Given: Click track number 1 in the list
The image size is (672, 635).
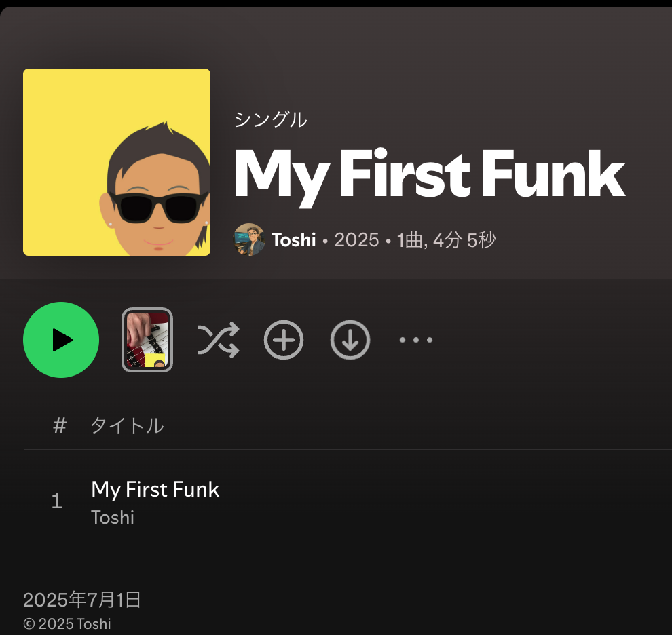Looking at the screenshot, I should pyautogui.click(x=57, y=501).
